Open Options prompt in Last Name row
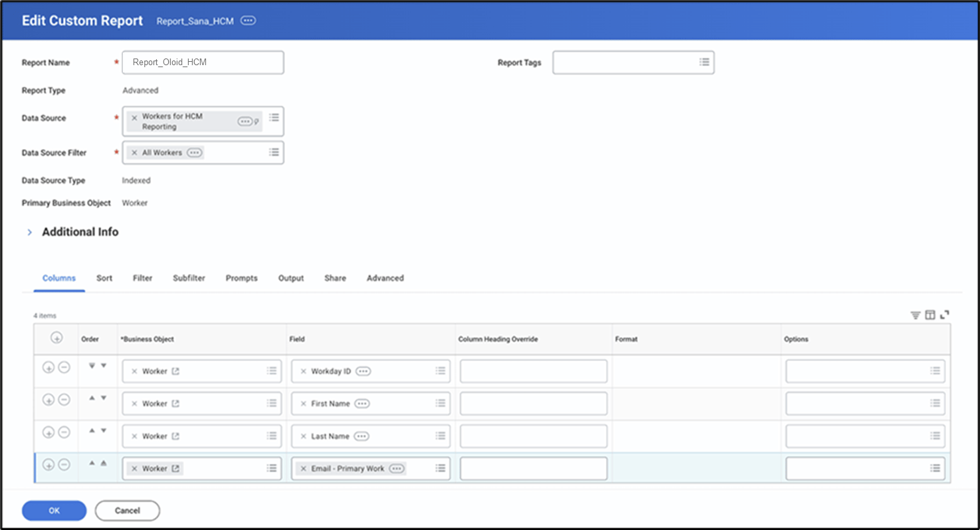Screen dimensions: 980x530 [x=935, y=436]
